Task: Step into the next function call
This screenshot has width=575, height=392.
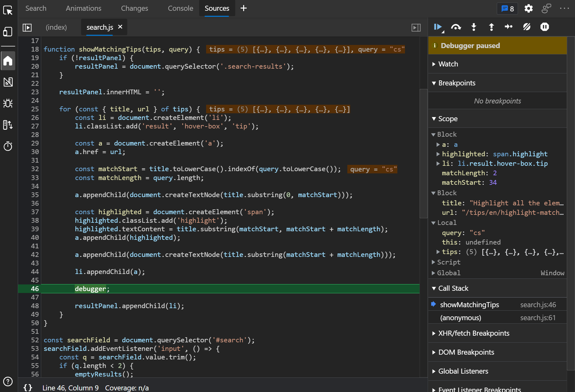Action: [x=473, y=27]
